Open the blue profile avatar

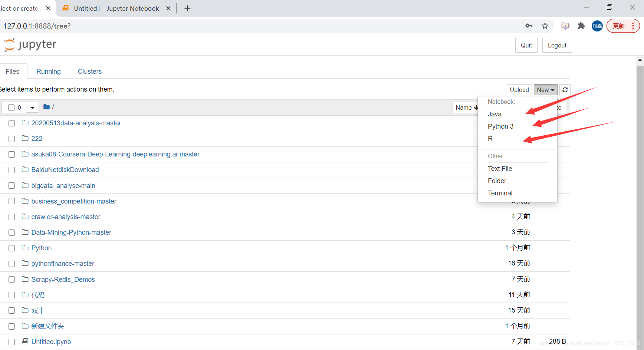point(597,26)
